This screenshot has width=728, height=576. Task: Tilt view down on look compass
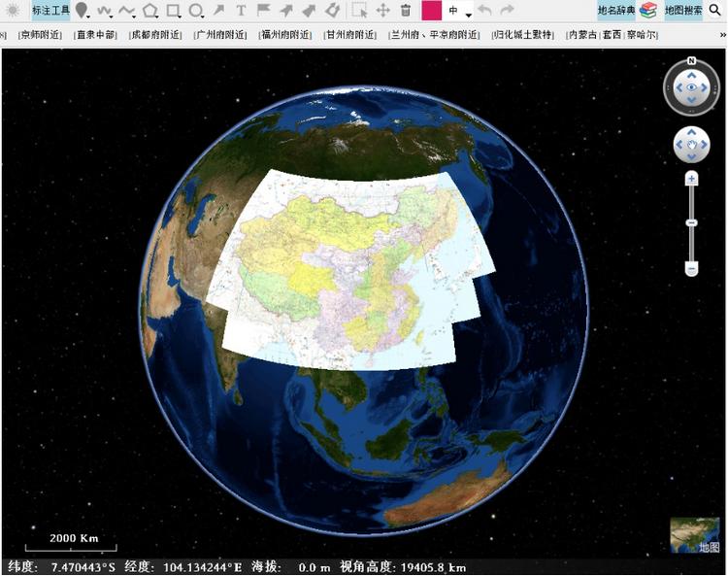coord(691,100)
